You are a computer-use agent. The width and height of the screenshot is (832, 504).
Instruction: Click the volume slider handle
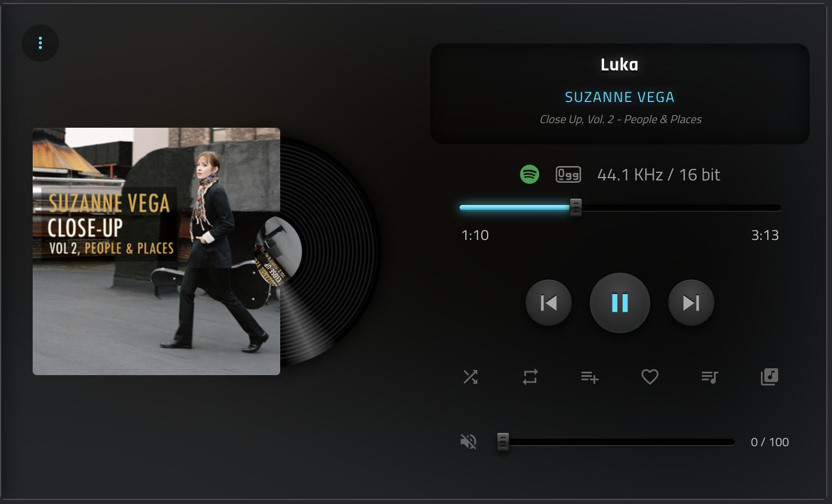click(503, 442)
